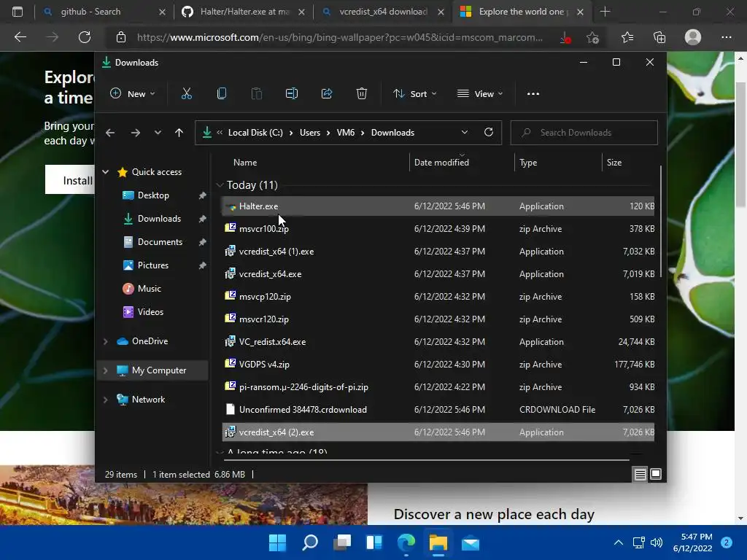
Task: Select msvcr100.zip file
Action: click(x=438, y=228)
